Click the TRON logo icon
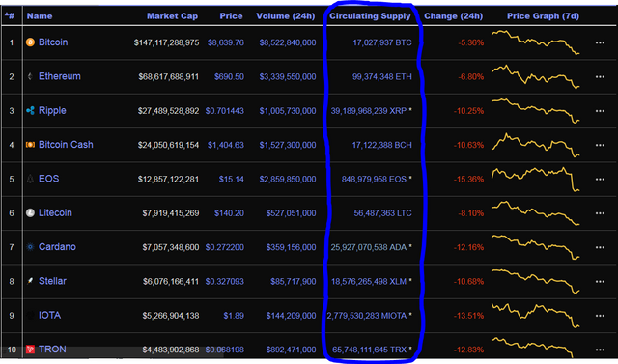This screenshot has width=618, height=364. [x=30, y=350]
